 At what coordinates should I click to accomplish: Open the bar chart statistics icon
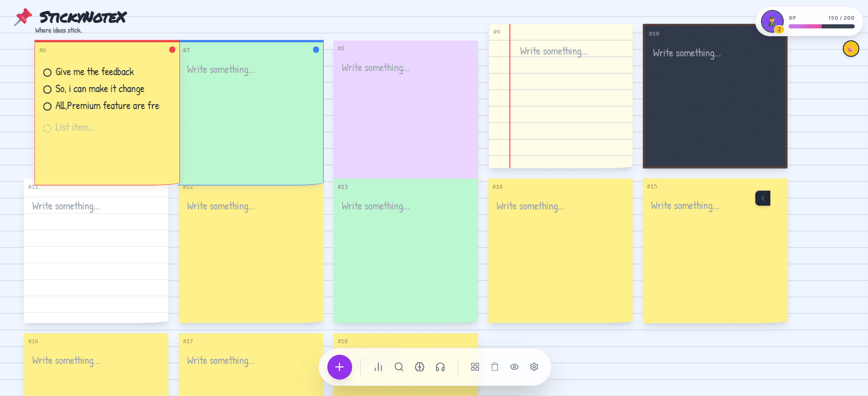[378, 367]
